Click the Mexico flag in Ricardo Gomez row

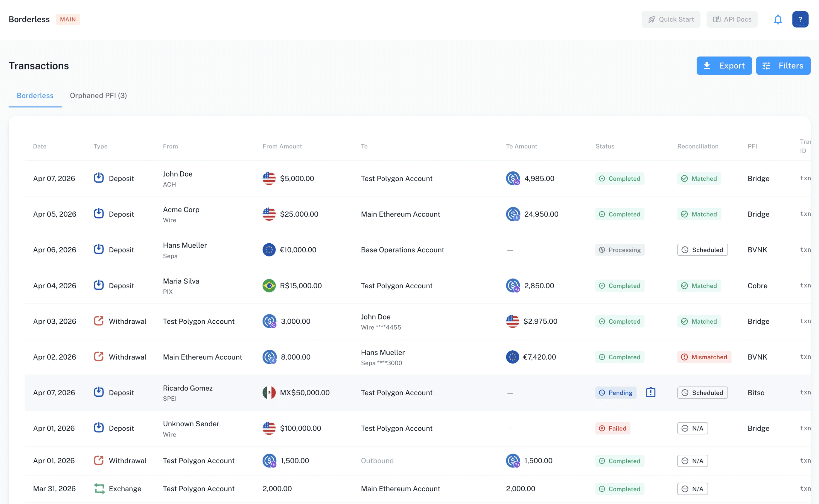[269, 392]
